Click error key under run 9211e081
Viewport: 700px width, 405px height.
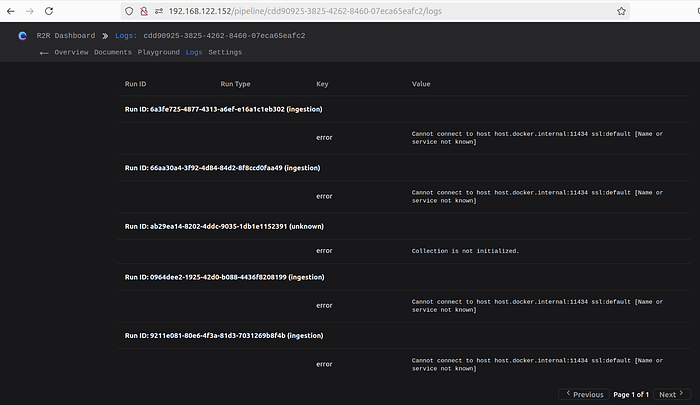(324, 364)
